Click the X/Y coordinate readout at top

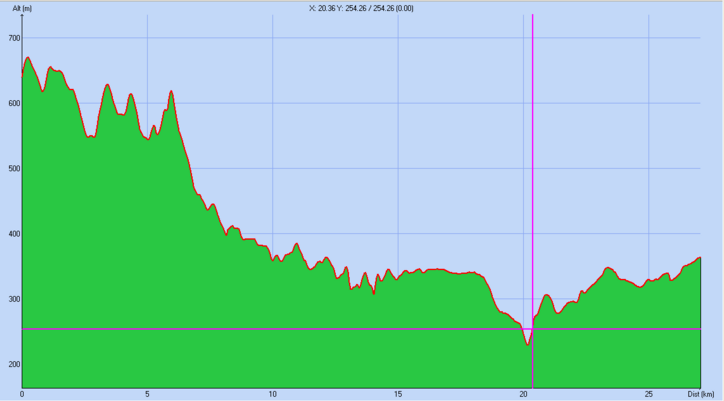[362, 8]
